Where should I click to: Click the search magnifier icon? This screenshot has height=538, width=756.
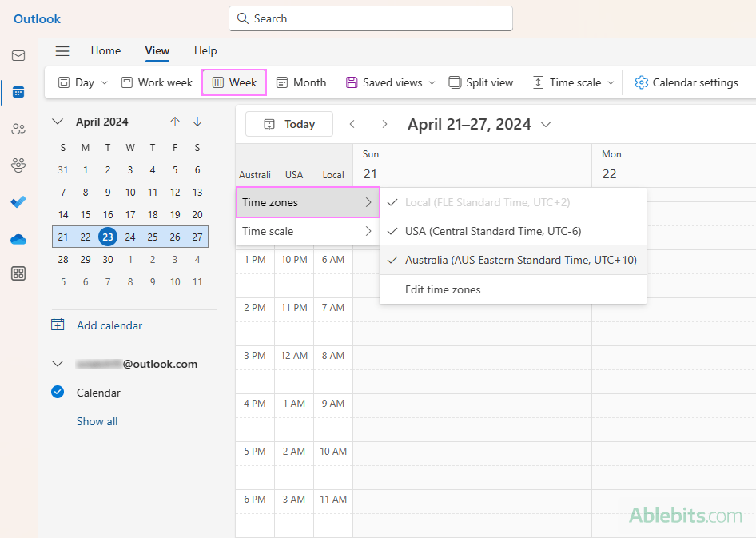pos(243,18)
